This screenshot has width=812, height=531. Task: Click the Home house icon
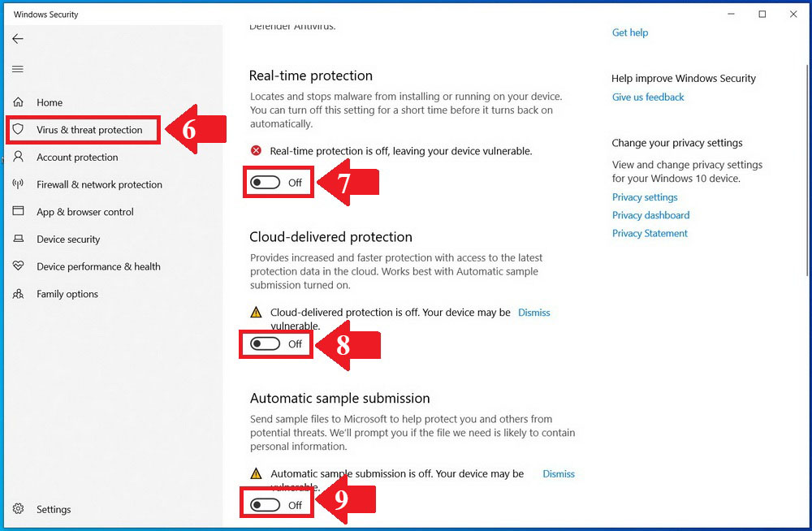click(18, 102)
